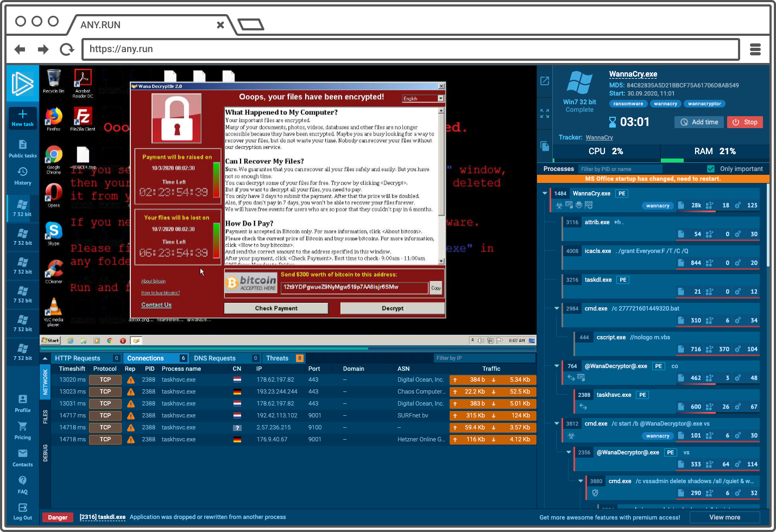776x532 pixels.
Task: Switch to DNS Requests tab
Action: [225, 358]
